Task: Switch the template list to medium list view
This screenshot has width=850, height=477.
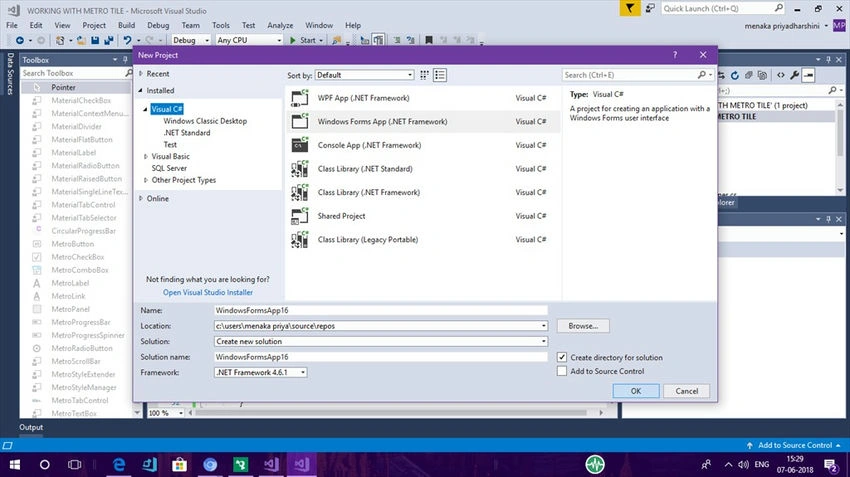Action: pyautogui.click(x=440, y=75)
